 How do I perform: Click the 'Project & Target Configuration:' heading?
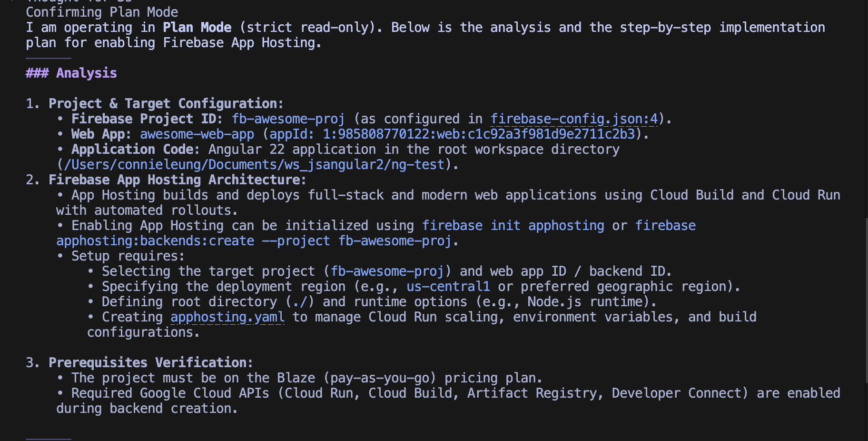coord(166,103)
